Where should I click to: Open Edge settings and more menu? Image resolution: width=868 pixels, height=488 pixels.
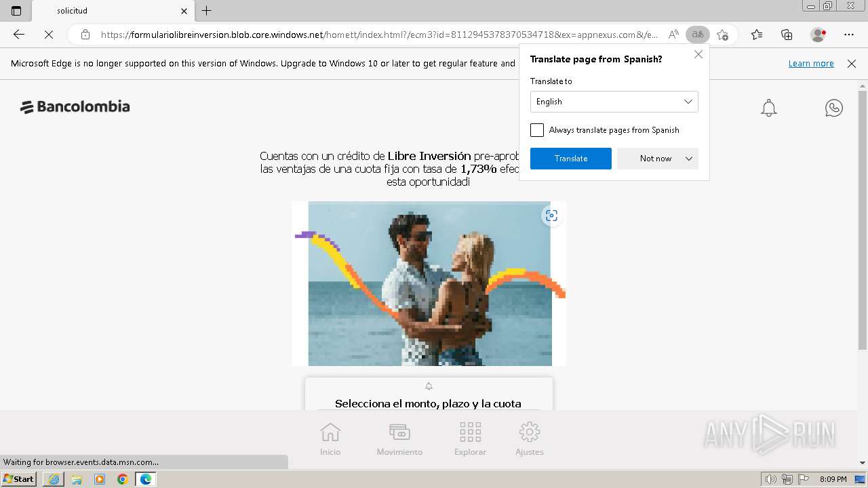849,35
